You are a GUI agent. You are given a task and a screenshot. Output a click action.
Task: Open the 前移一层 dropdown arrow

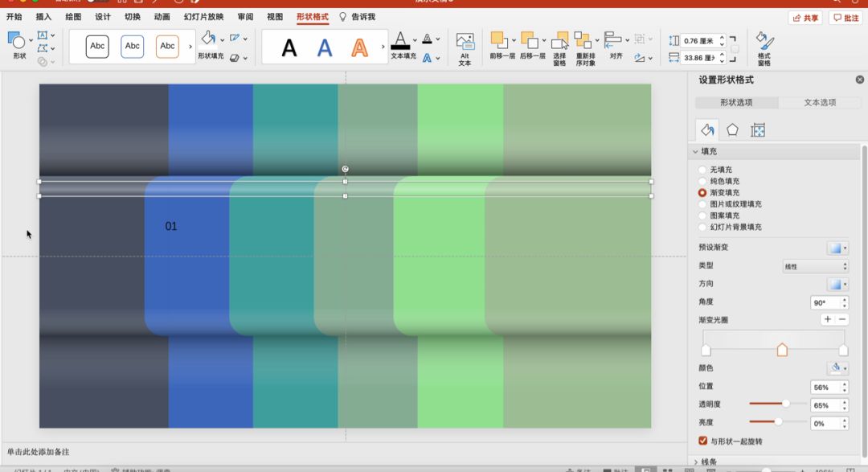(x=514, y=40)
